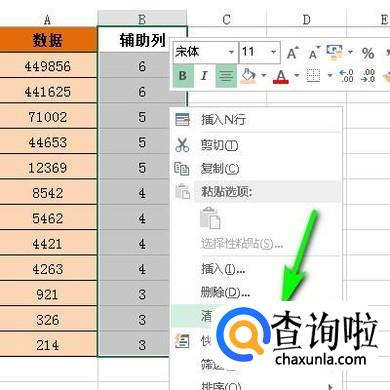Click 删除(D)... menu entry
390x390 pixels.
[x=225, y=293]
